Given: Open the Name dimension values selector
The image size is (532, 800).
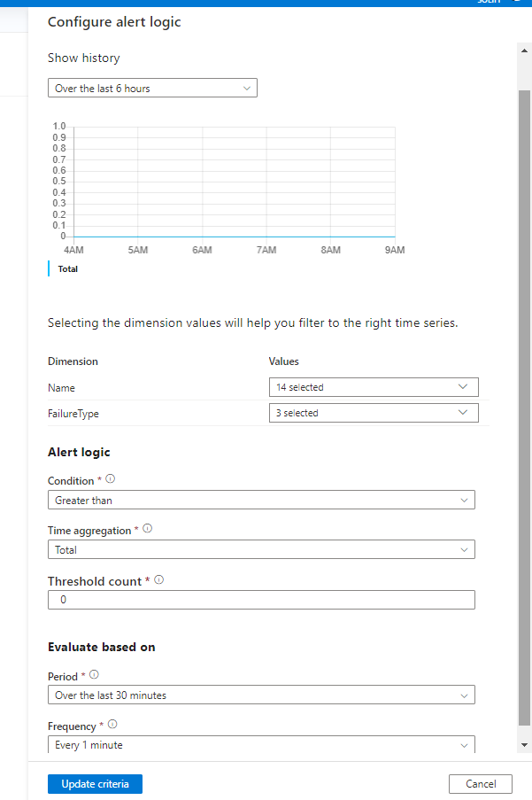Looking at the screenshot, I should coord(373,387).
